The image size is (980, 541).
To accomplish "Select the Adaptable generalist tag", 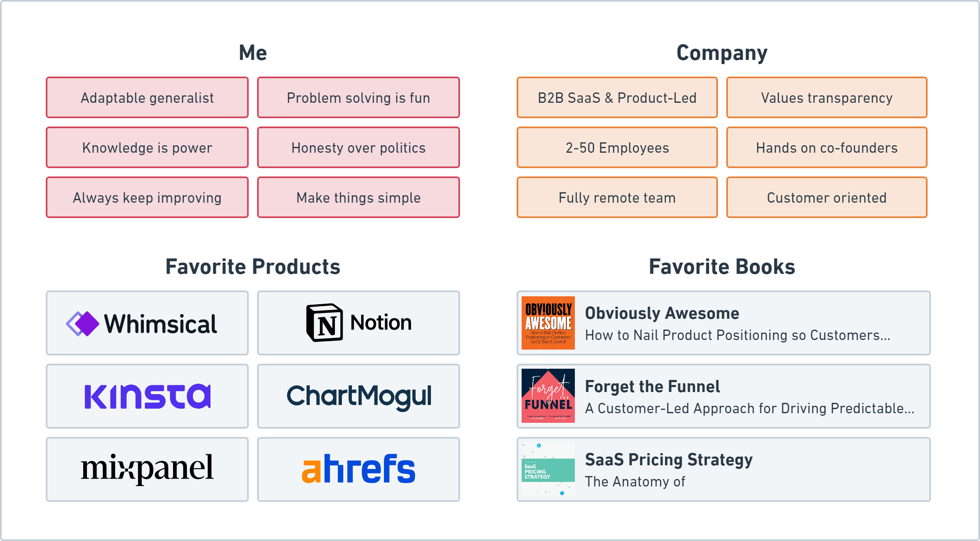I will [x=147, y=98].
